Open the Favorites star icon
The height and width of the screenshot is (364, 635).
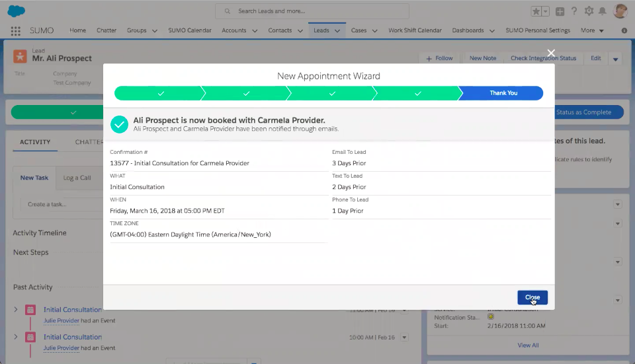[536, 11]
